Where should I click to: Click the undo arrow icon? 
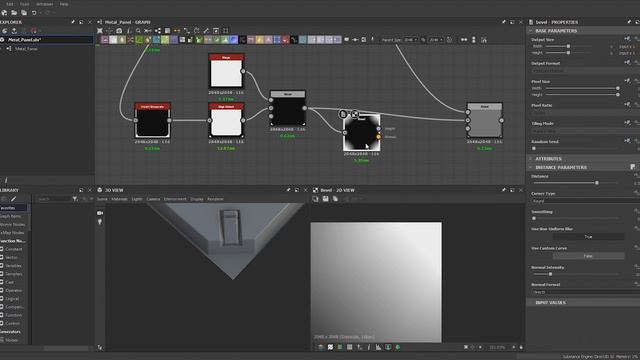(34, 13)
